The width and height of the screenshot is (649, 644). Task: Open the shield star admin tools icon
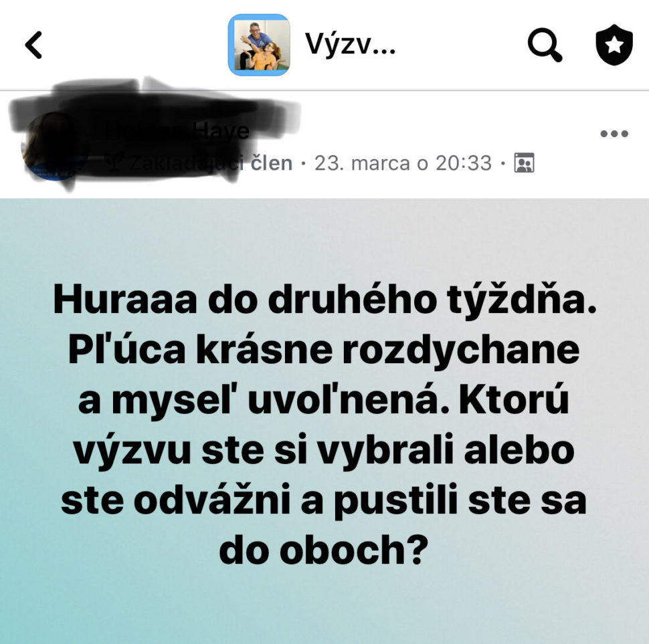click(614, 45)
